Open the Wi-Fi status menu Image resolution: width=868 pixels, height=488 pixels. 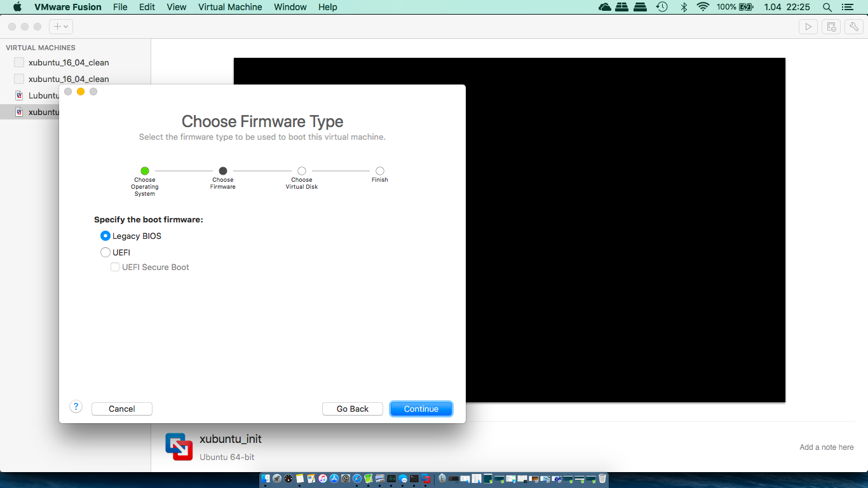(703, 7)
